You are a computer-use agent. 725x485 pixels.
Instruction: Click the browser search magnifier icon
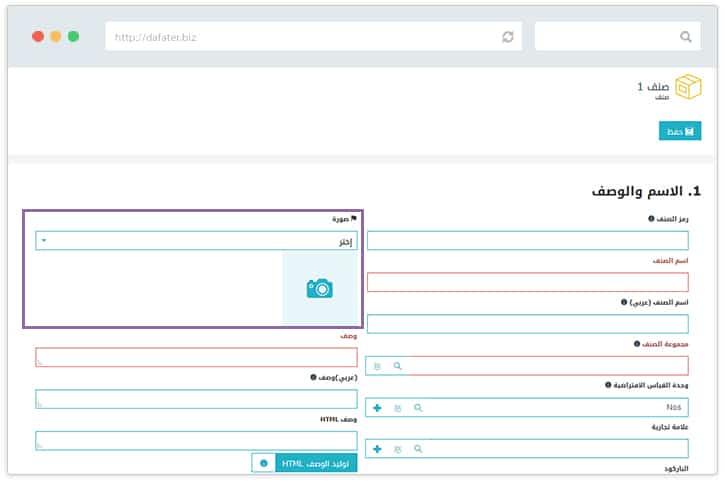[x=685, y=37]
